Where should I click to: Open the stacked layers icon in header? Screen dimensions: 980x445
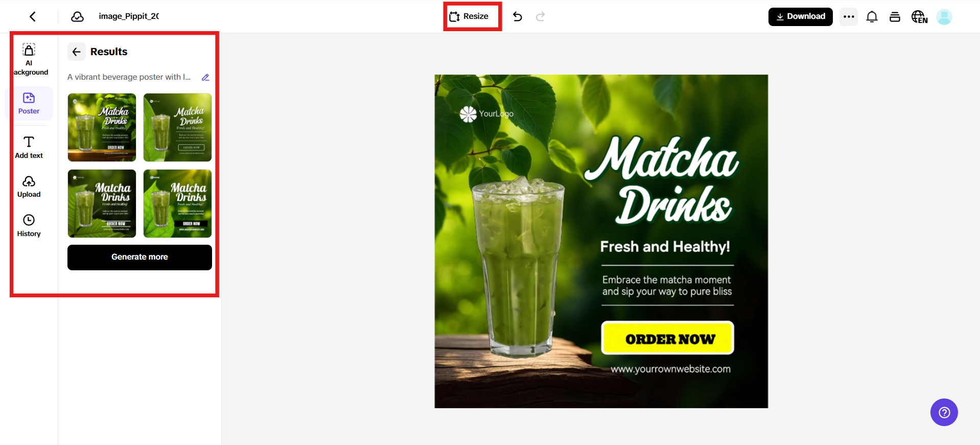pos(895,17)
